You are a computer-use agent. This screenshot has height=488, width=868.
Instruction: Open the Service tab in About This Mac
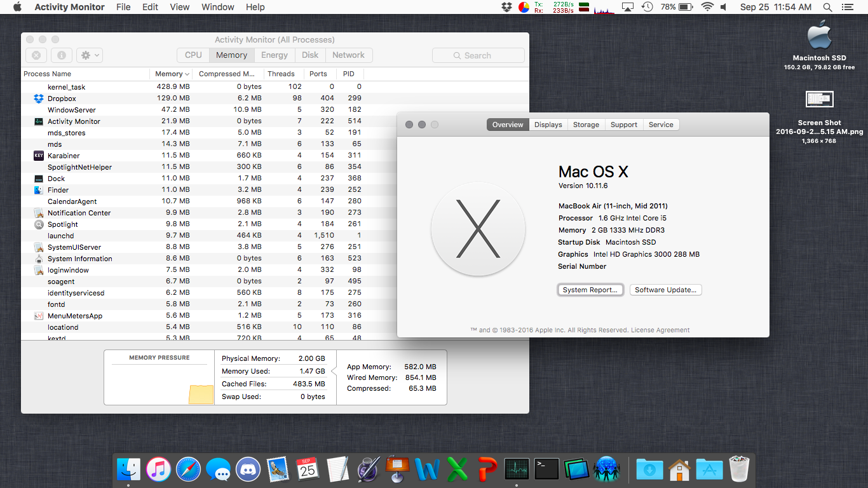coord(661,125)
